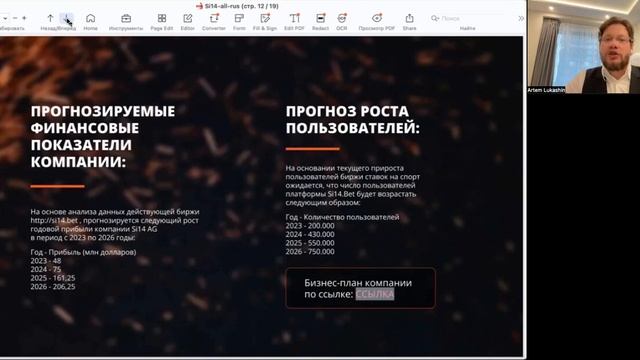Screen dimensions: 640x360
Task: Open the OCR tool
Action: coord(342,22)
